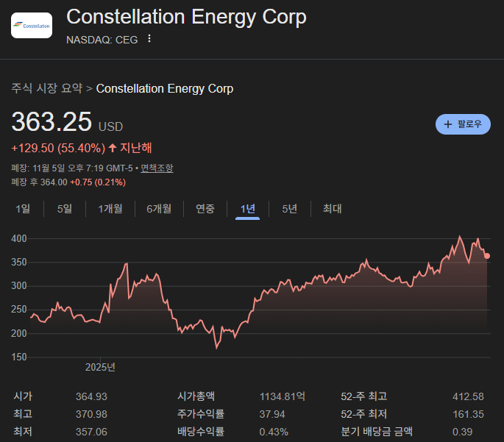This screenshot has height=442, width=504.
Task: Select the 최대 range tab
Action: point(333,209)
